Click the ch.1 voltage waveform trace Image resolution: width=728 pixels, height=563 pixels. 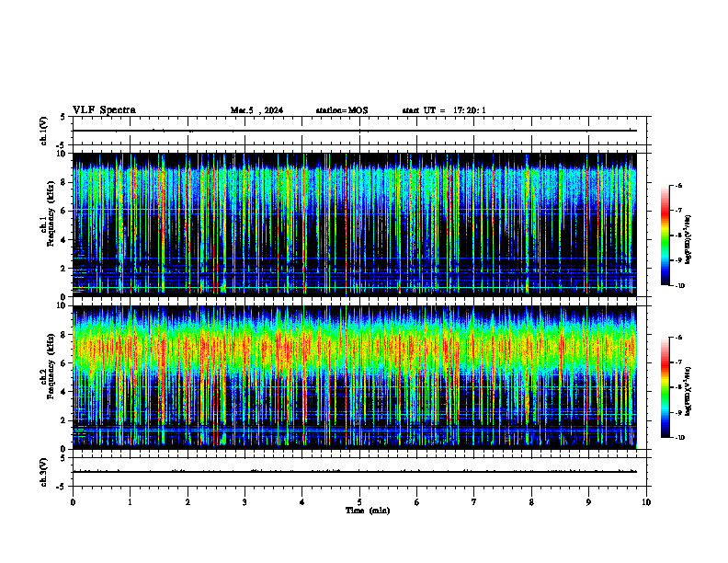355,131
